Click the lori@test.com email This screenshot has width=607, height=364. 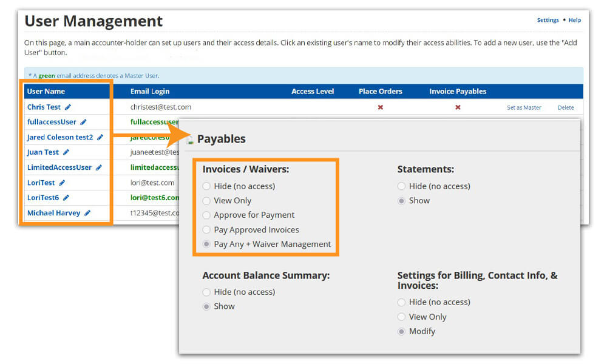coord(152,183)
